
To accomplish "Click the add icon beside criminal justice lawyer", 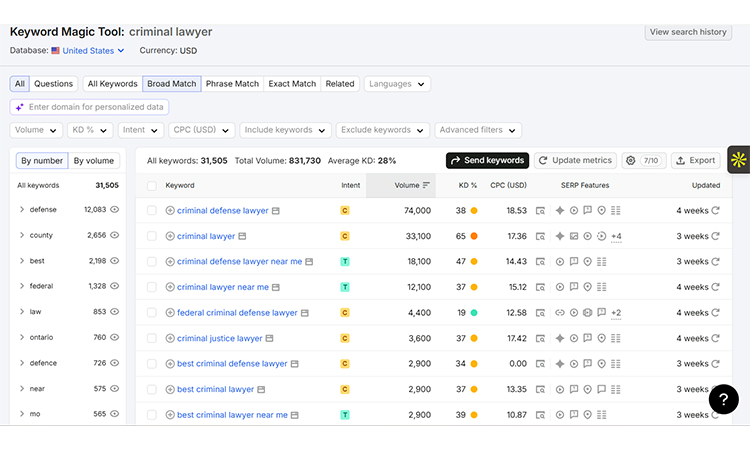I will click(x=170, y=338).
